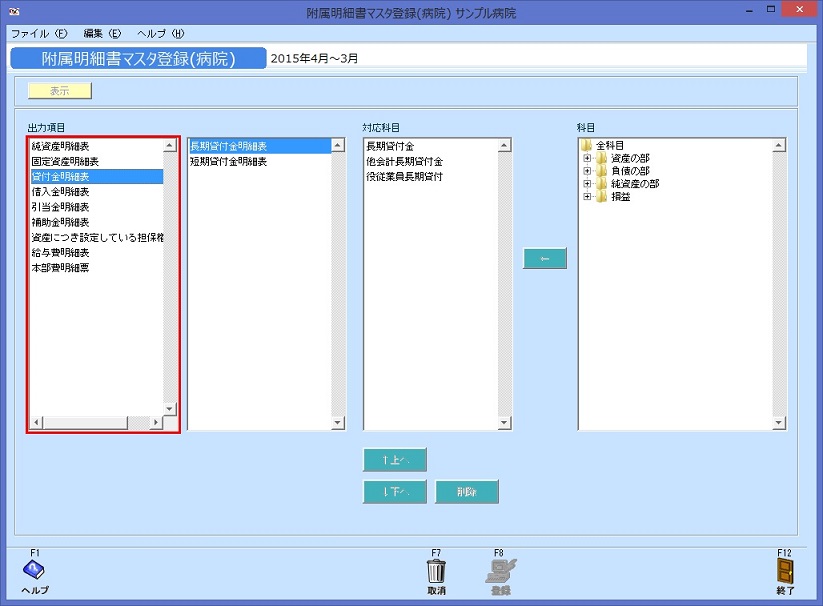Click the 表示 button
The image size is (823, 606).
[x=58, y=90]
